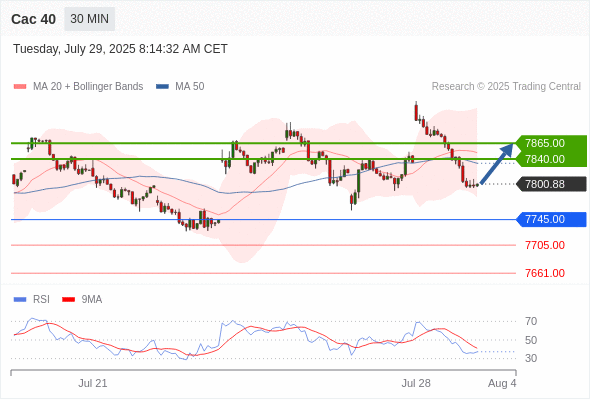
Task: Click the blue RSI legend swatch
Action: coord(20,300)
